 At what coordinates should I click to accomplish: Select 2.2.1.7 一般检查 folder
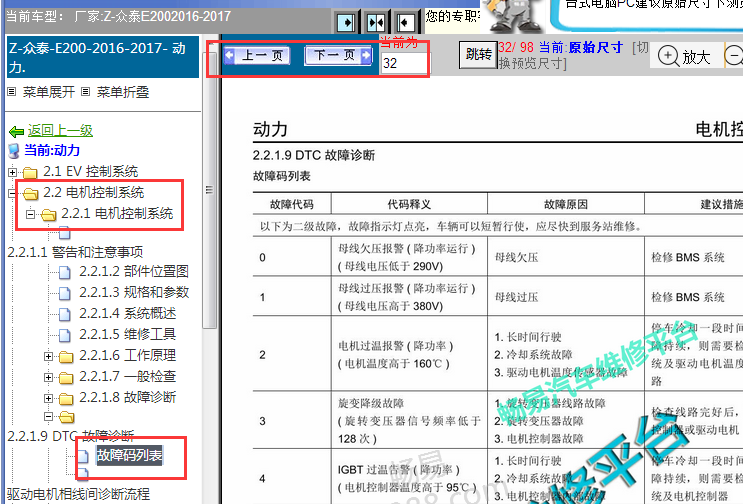tap(127, 376)
